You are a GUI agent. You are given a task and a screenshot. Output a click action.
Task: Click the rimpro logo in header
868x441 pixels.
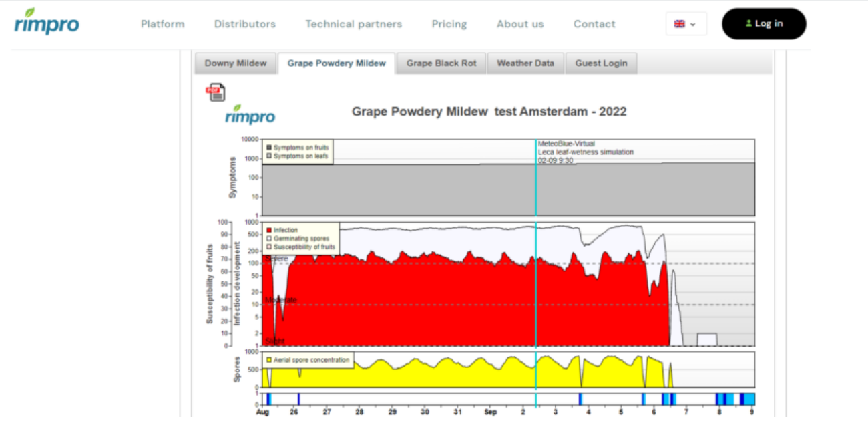point(47,21)
